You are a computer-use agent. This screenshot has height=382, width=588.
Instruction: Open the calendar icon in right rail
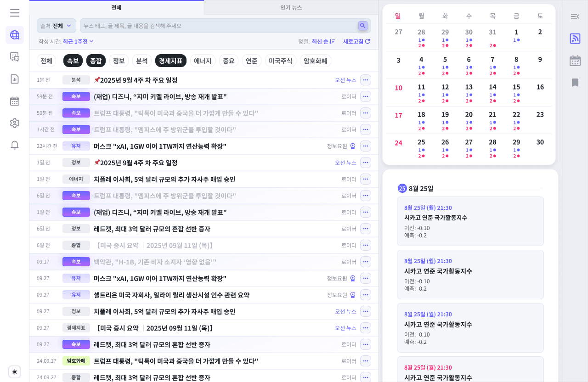(575, 61)
